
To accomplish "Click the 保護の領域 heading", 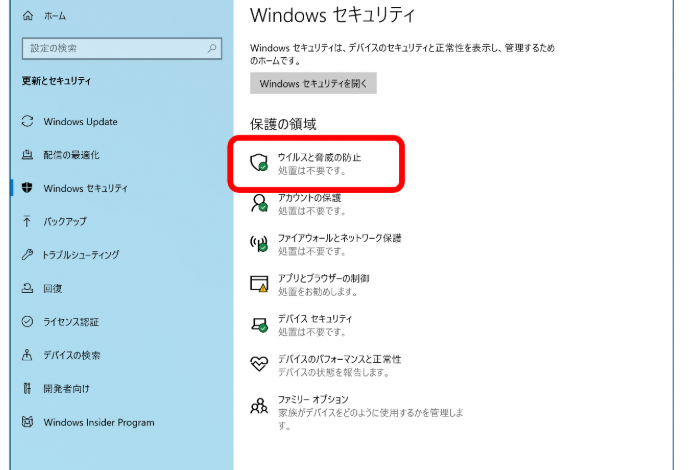I will pyautogui.click(x=283, y=124).
